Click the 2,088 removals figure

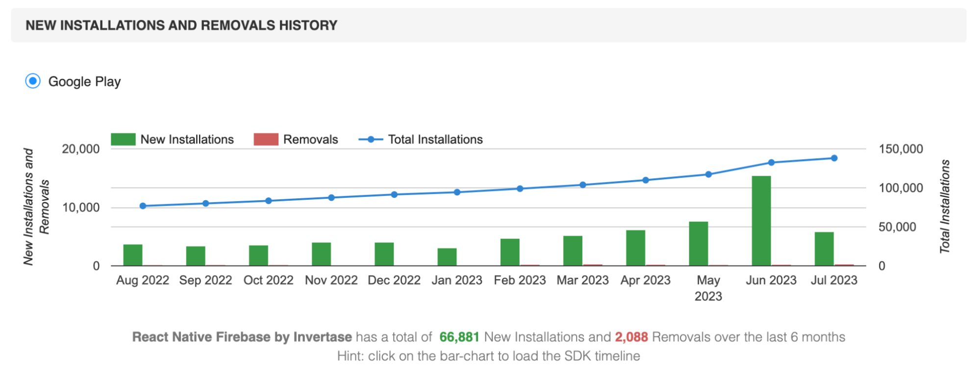(x=631, y=337)
